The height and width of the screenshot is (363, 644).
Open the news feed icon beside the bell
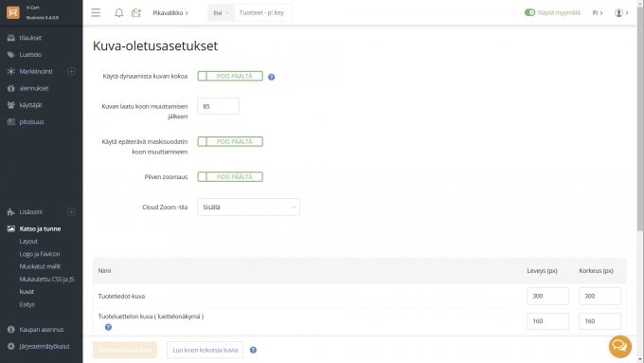[136, 12]
